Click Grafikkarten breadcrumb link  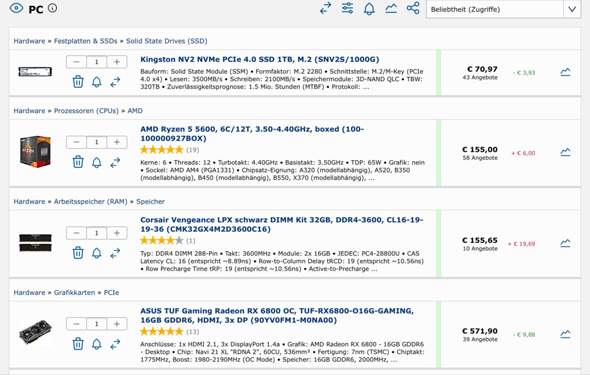(75, 293)
